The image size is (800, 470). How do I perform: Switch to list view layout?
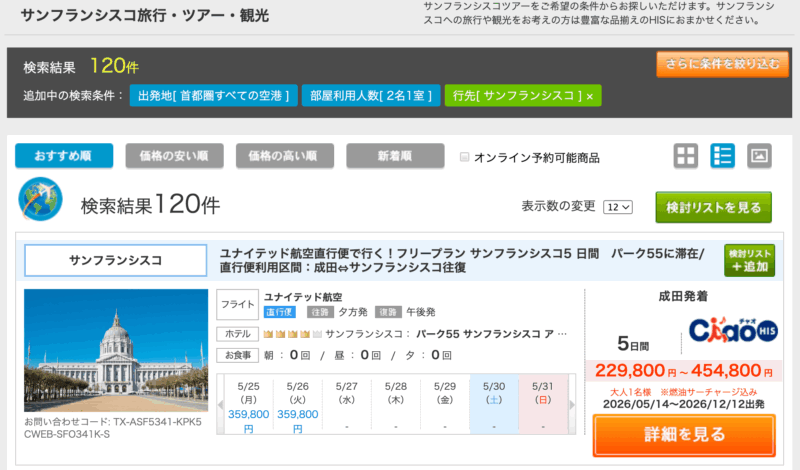(722, 156)
